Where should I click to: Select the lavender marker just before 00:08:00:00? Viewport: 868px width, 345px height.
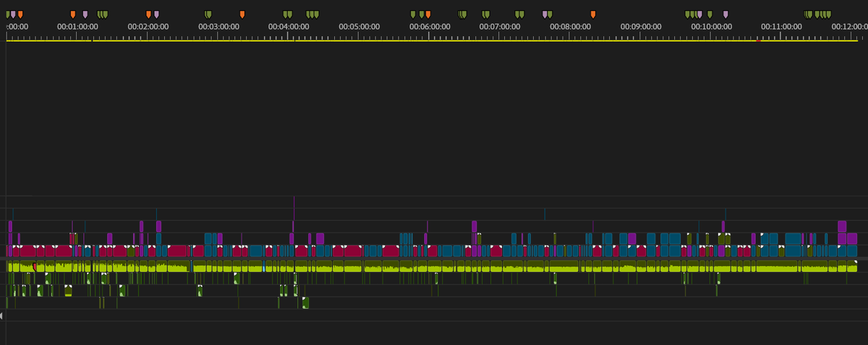point(545,14)
